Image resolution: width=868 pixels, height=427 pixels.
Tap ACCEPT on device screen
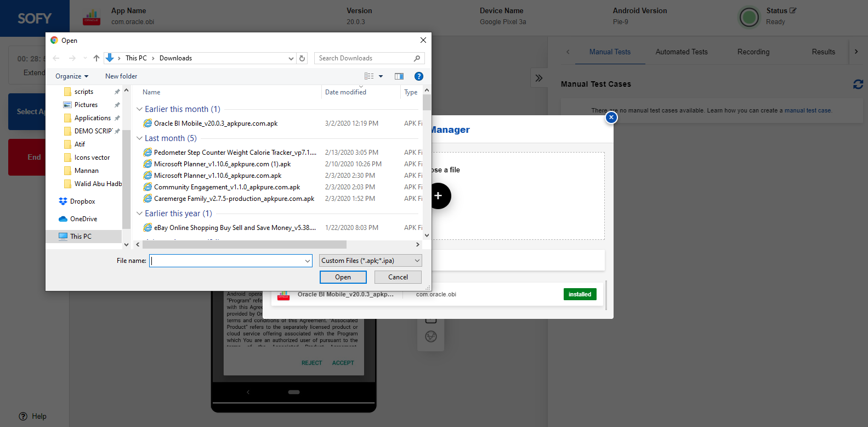pos(343,363)
